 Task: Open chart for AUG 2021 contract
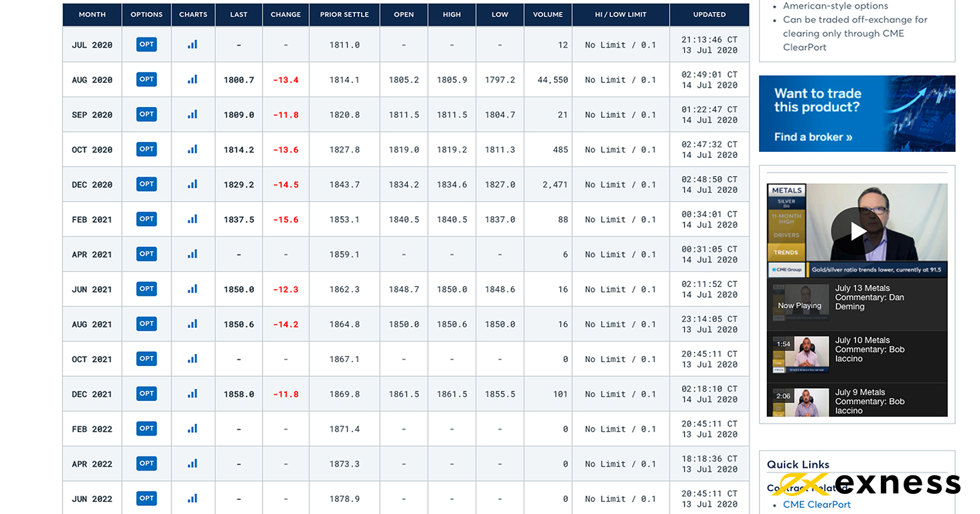(193, 323)
